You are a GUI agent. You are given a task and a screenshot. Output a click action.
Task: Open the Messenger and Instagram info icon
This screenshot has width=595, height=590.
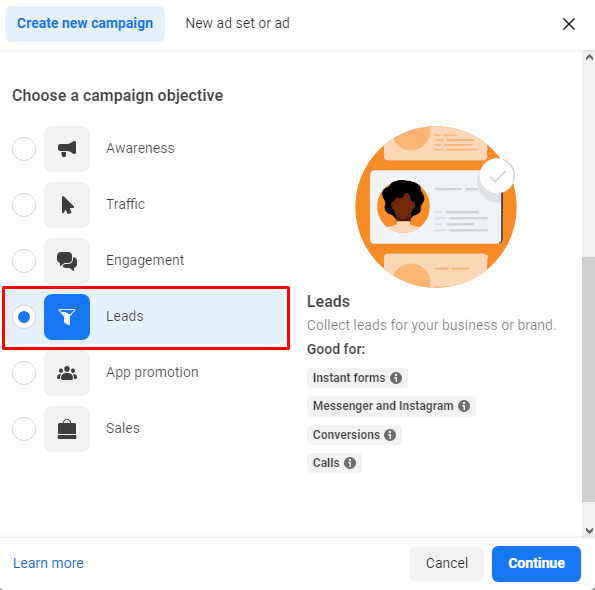(464, 406)
